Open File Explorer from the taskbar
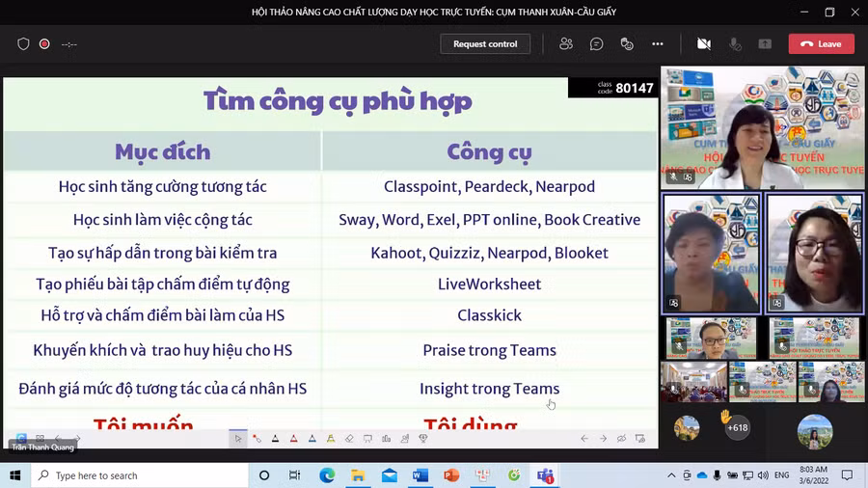The width and height of the screenshot is (868, 488). click(x=358, y=475)
